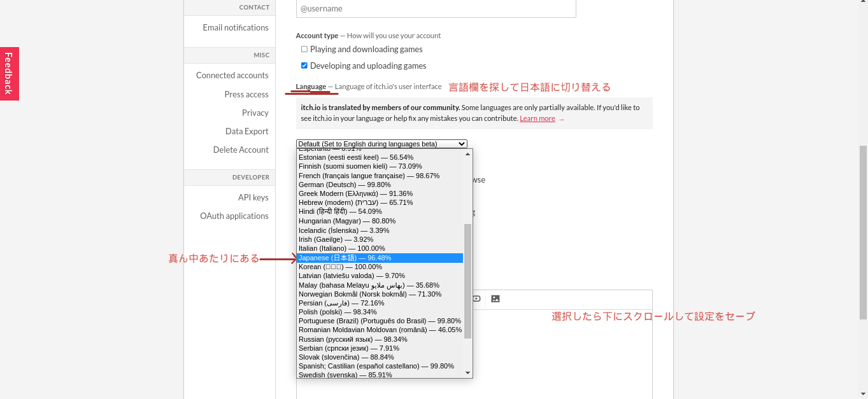The width and height of the screenshot is (868, 399).
Task: Click the page vertical scrollbar thumb
Action: [x=864, y=232]
